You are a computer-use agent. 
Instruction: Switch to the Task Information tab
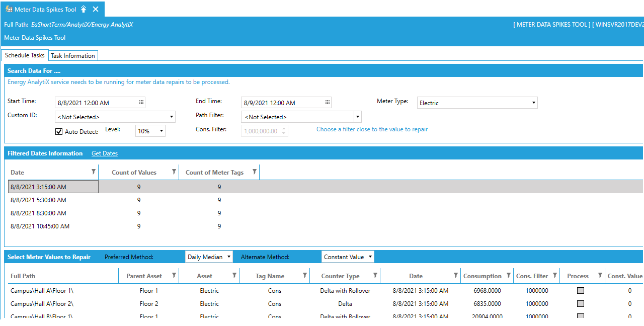tap(73, 56)
